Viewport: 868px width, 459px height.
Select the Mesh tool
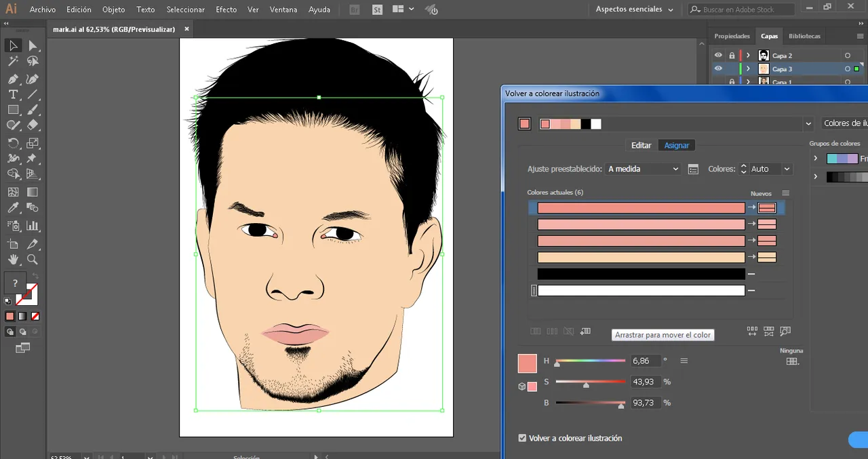pos(13,193)
